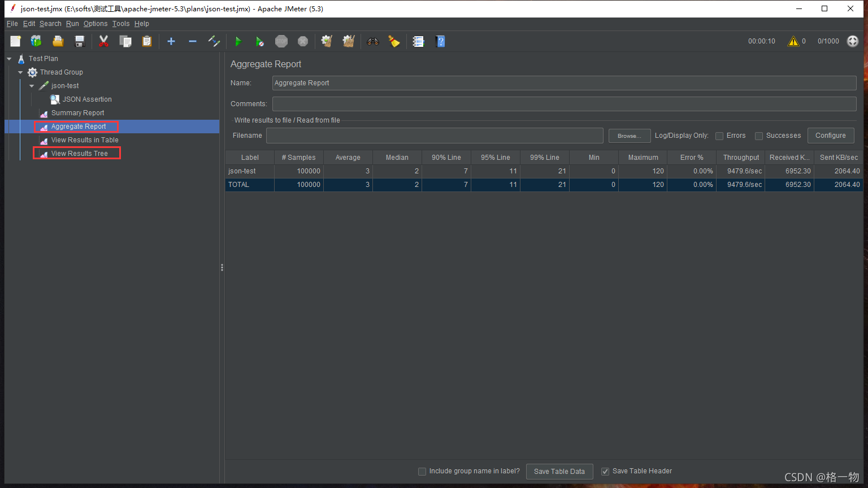Open the Options menu
The width and height of the screenshot is (868, 488).
point(96,24)
